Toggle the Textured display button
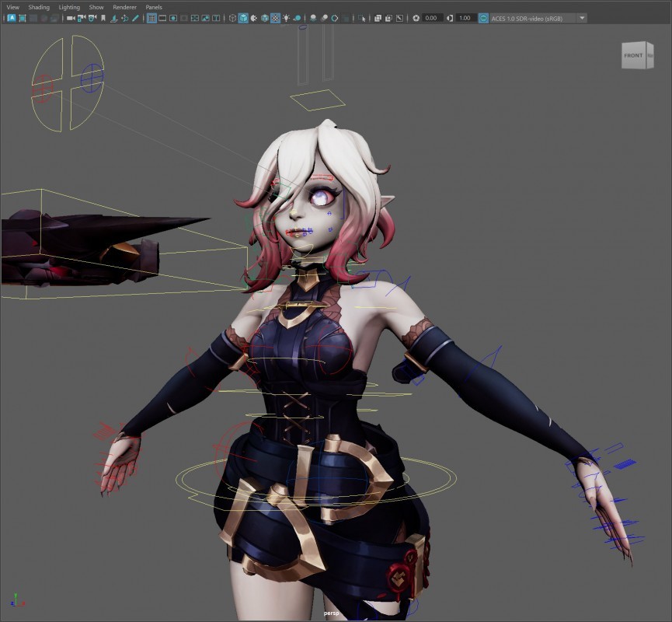672x622 pixels. (x=275, y=18)
